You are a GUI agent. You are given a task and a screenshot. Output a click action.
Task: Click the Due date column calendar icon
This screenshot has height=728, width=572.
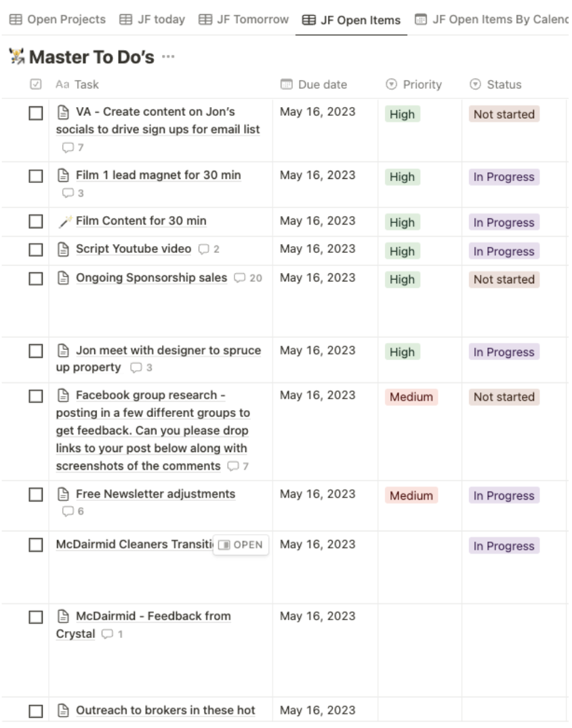coord(287,85)
